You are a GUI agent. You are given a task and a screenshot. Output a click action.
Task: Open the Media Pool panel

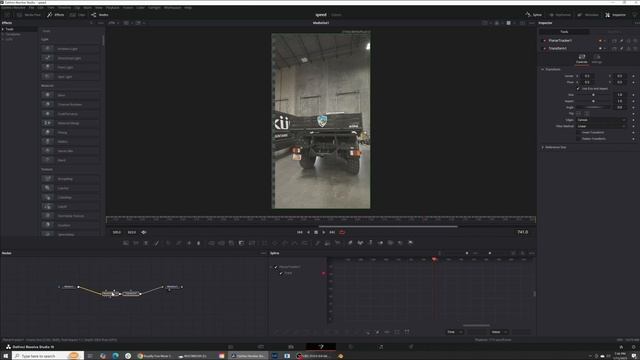pyautogui.click(x=28, y=15)
